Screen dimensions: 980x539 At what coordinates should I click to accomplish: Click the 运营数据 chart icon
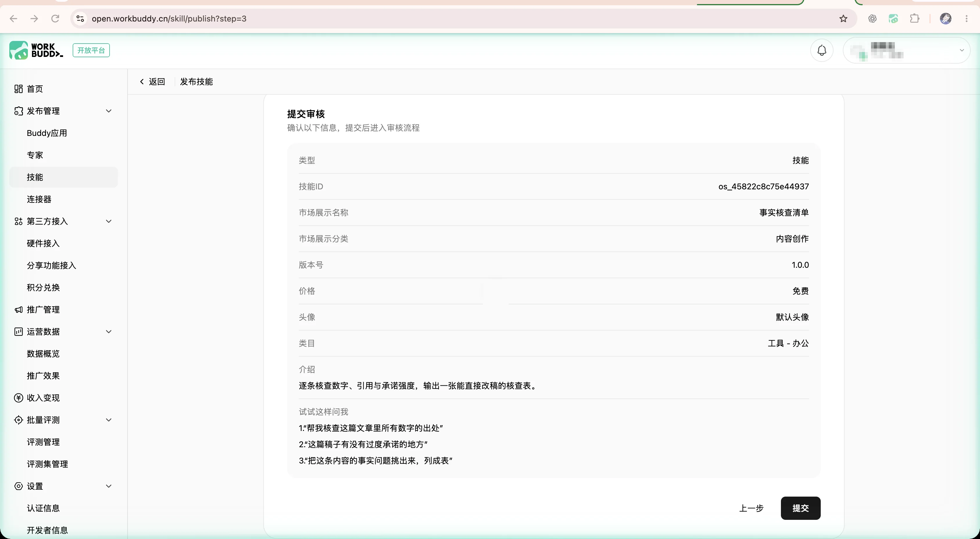[x=18, y=332]
